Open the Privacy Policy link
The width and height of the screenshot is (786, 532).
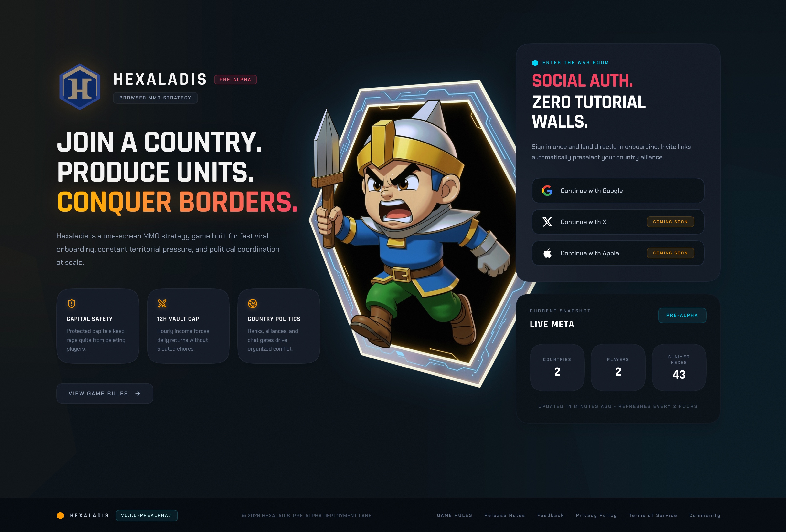[x=596, y=515]
